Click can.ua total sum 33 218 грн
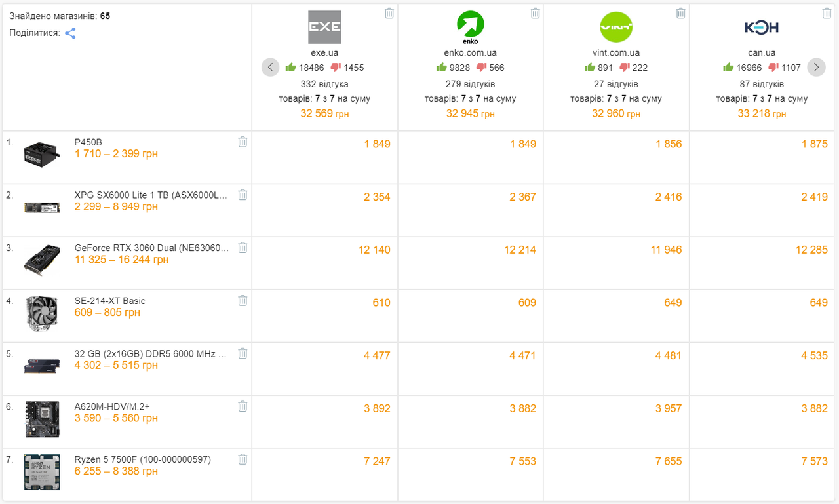Image resolution: width=839 pixels, height=504 pixels. click(762, 113)
